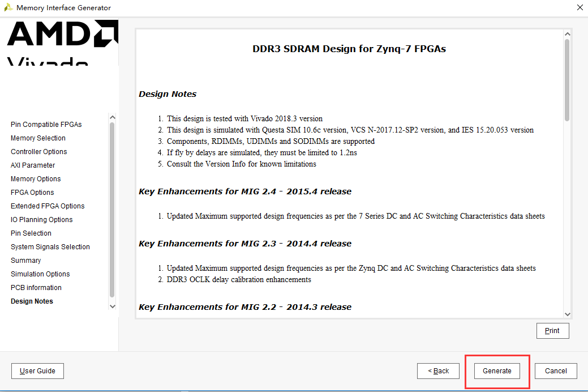Click heading 'Key Enhancements for MIG 2.2 - 2014.3 release'
Viewport: 588px width, 392px height.
tap(245, 307)
